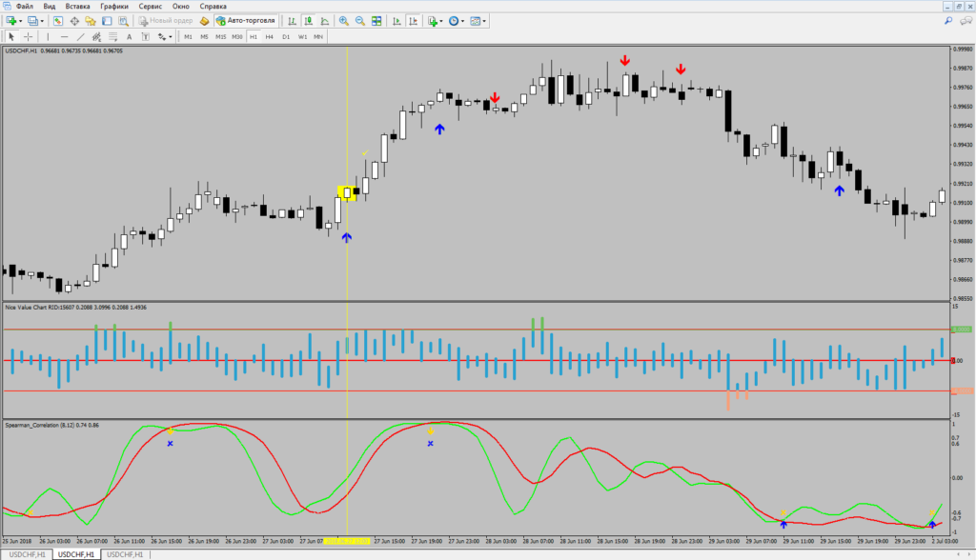Viewport: 976px width, 560px height.
Task: Switch timeframe to D1
Action: 286,37
